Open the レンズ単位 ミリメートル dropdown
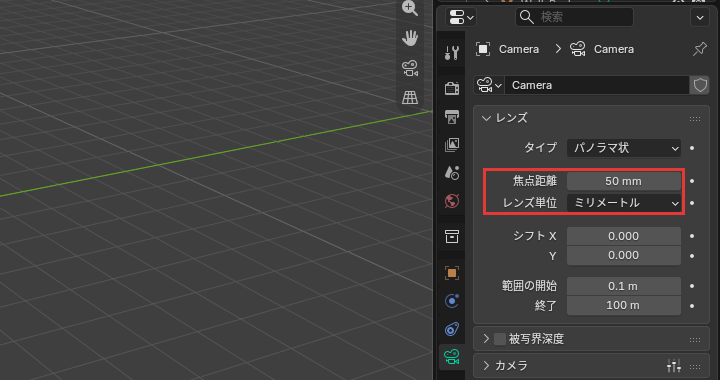Screen dimensions: 720x380 point(624,202)
